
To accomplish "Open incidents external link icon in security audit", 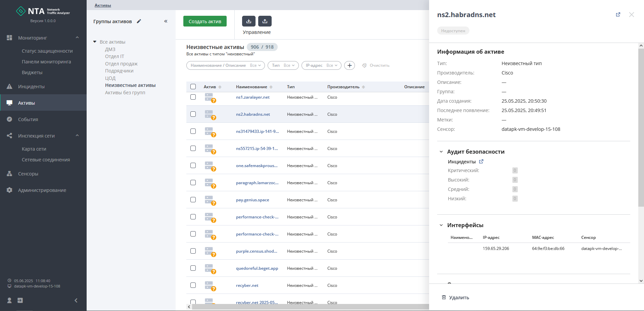I will tap(481, 161).
